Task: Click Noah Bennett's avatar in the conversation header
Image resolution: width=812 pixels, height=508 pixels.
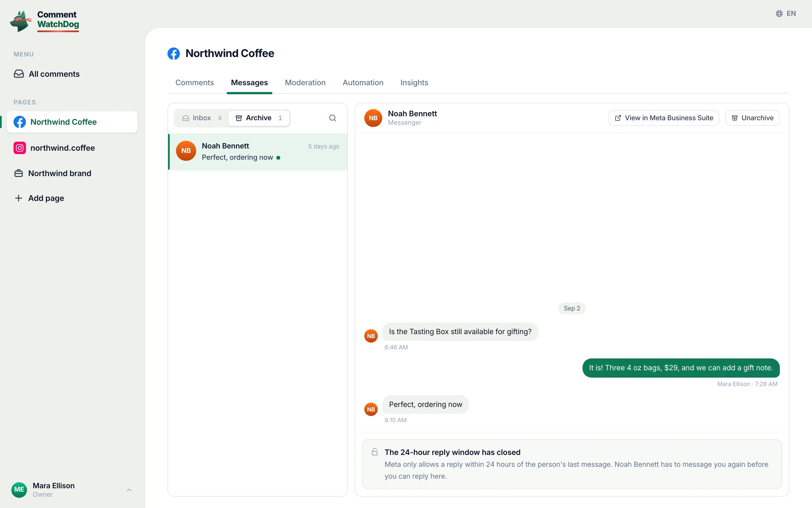Action: 373,118
